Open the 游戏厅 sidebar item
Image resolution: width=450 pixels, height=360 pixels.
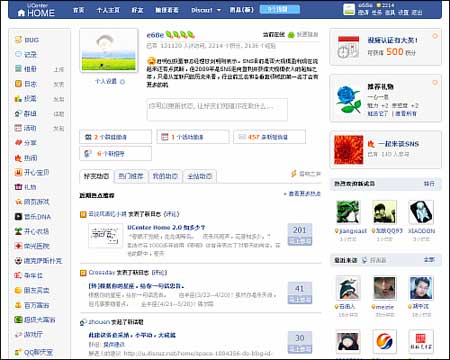tap(29, 334)
